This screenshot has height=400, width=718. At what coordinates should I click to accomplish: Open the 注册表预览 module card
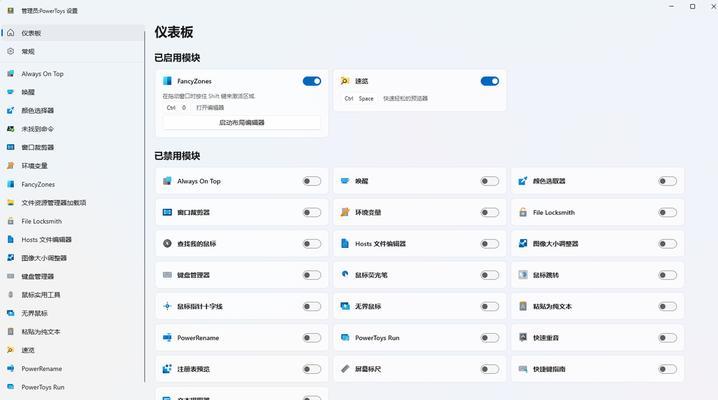242,369
